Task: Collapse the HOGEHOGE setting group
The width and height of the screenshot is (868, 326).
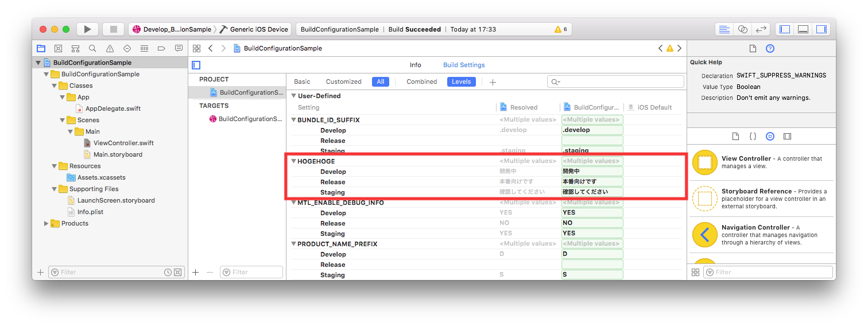Action: [294, 161]
